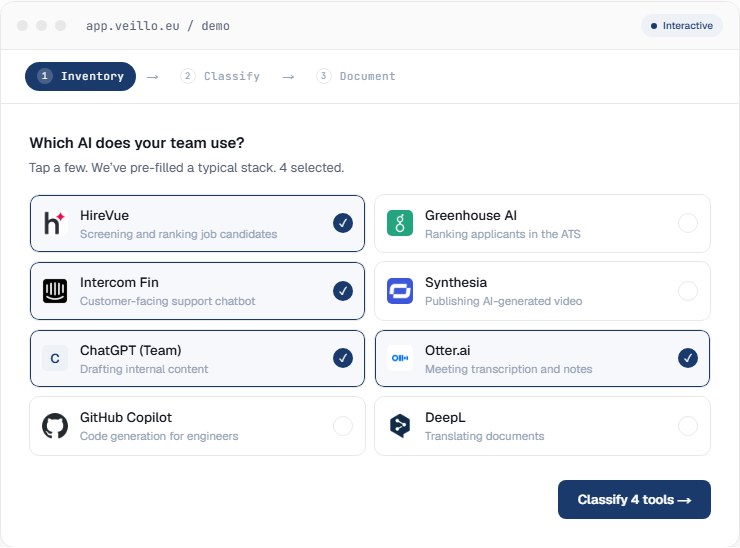
Task: Click the Greenhouse AI card title
Action: click(x=471, y=215)
